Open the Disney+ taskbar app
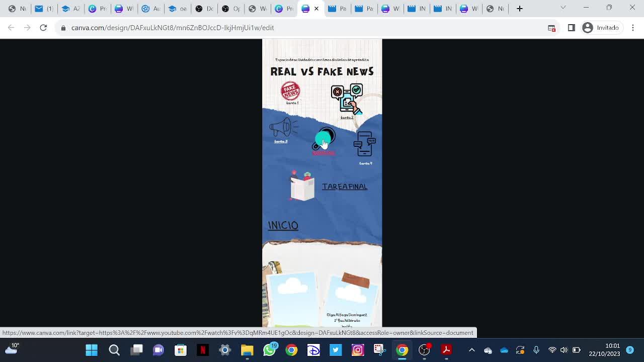The height and width of the screenshot is (362, 644). [313, 350]
